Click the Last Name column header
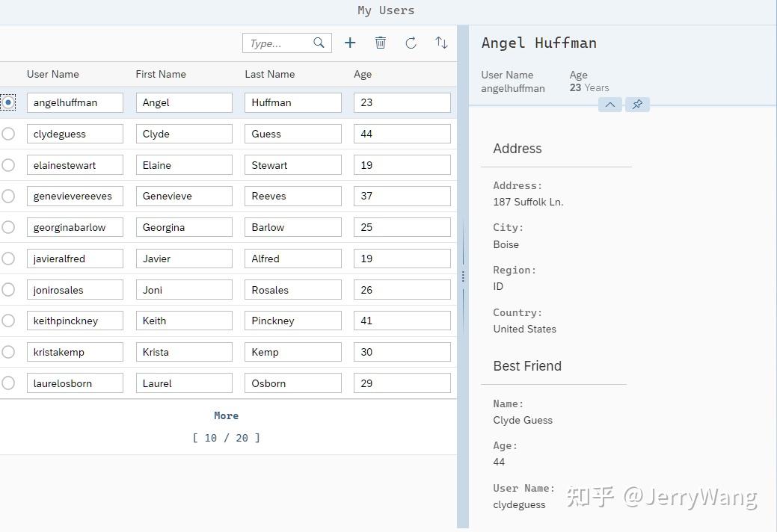Image resolution: width=777 pixels, height=532 pixels. [x=269, y=74]
